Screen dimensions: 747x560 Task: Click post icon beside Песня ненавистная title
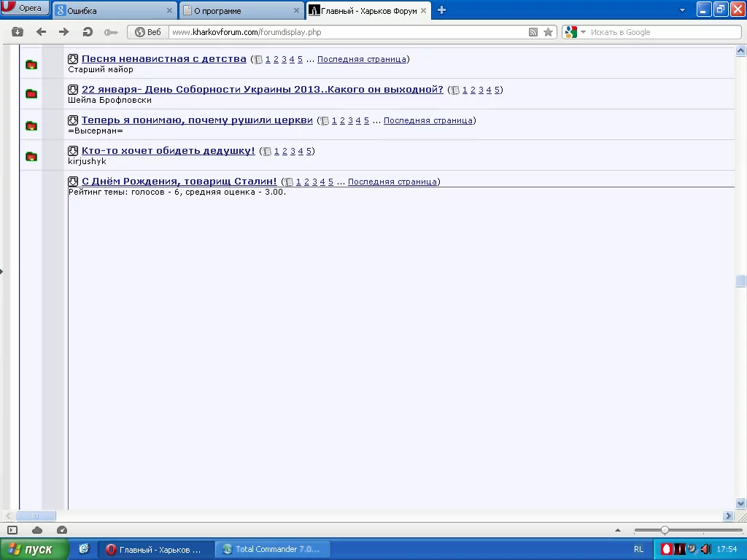click(73, 59)
